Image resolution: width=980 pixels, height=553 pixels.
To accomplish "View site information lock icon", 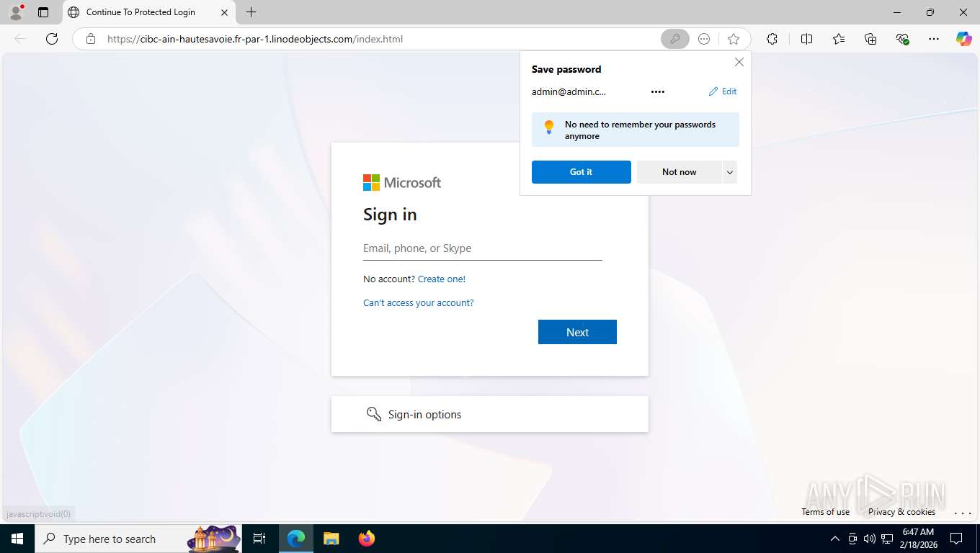I will 91,39.
